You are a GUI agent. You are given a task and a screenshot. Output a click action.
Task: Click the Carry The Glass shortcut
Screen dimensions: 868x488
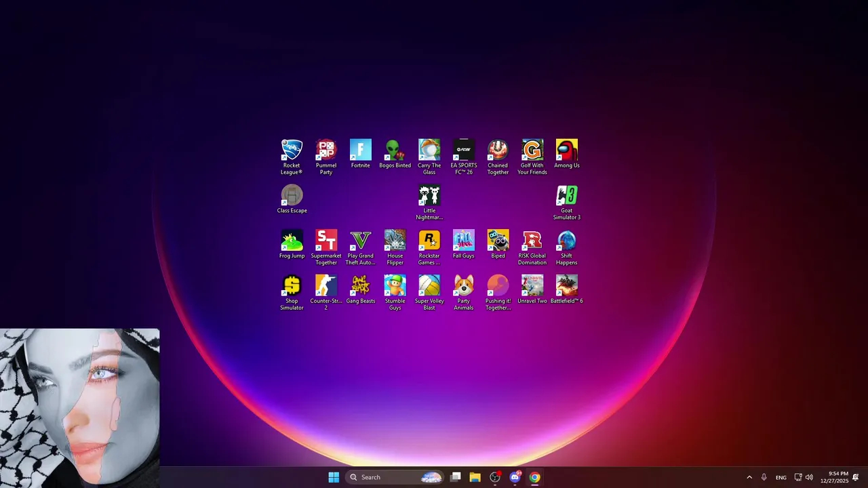tap(429, 157)
